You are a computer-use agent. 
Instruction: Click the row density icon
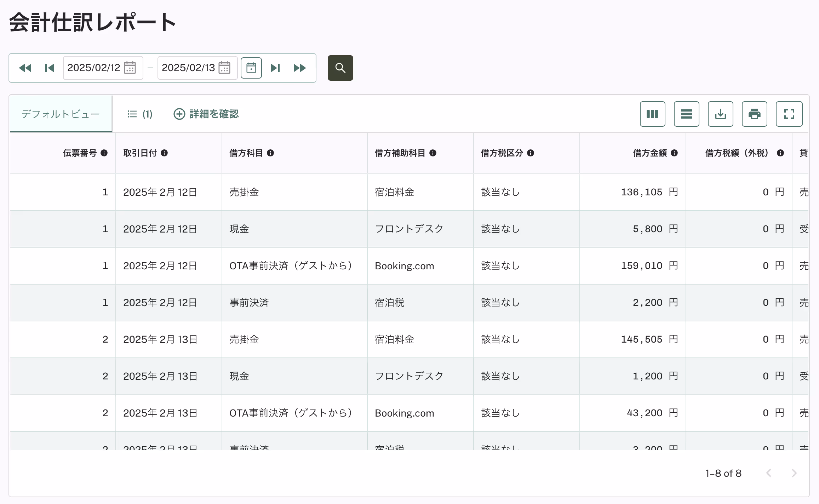click(686, 114)
